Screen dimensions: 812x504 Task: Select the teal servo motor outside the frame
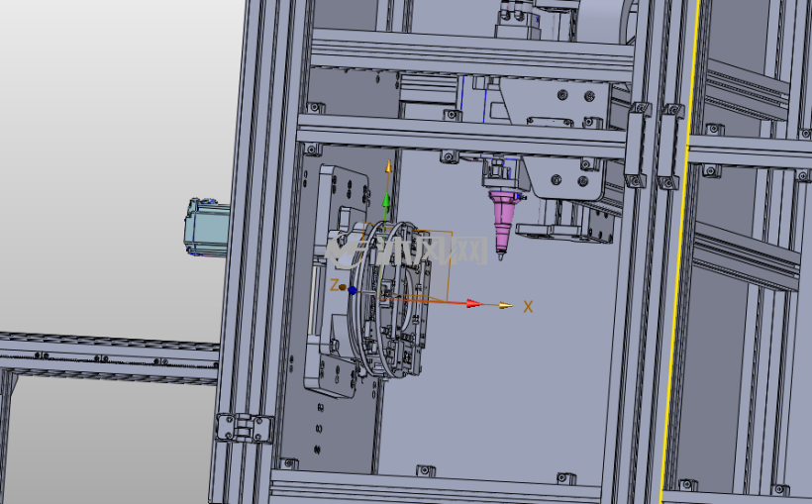tap(207, 228)
